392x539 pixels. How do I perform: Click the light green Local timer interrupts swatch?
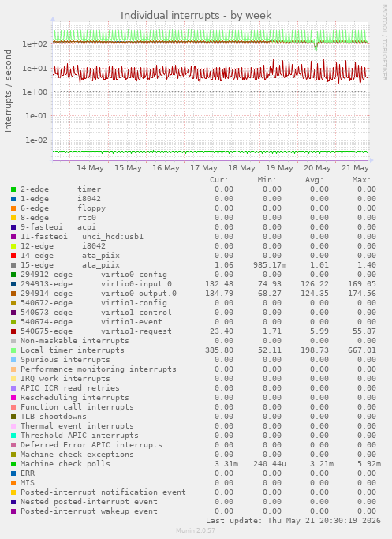coord(13,350)
